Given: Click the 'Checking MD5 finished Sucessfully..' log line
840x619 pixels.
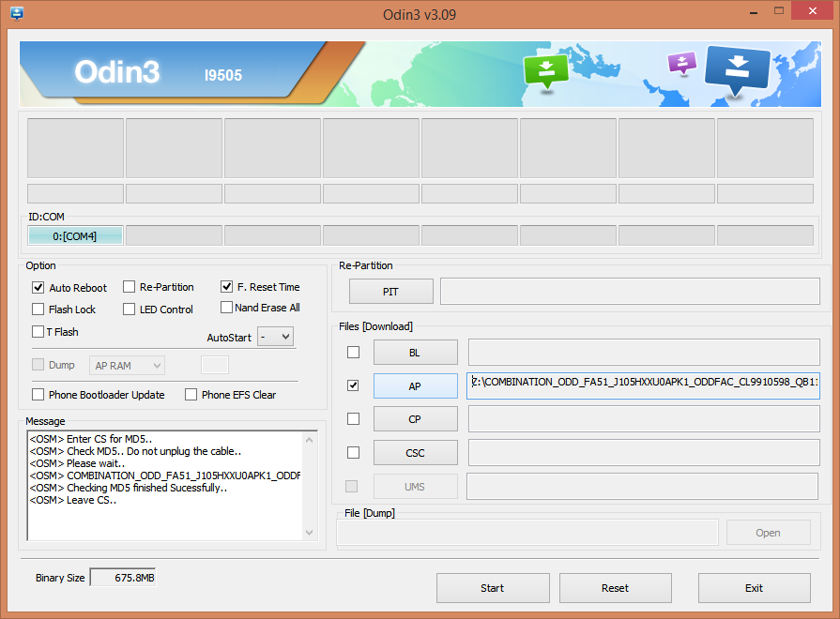Looking at the screenshot, I should [129, 488].
